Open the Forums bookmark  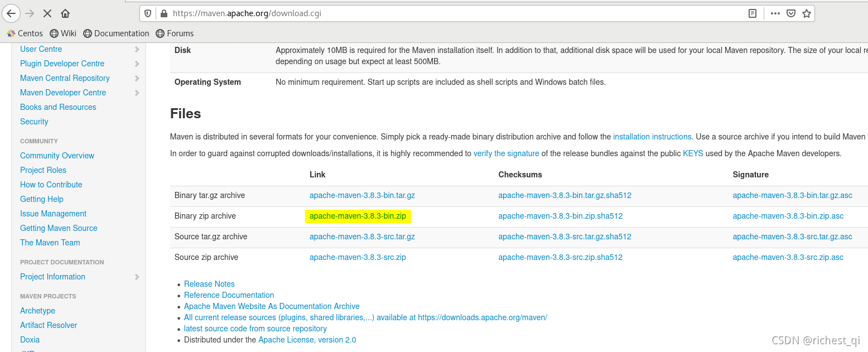[175, 33]
